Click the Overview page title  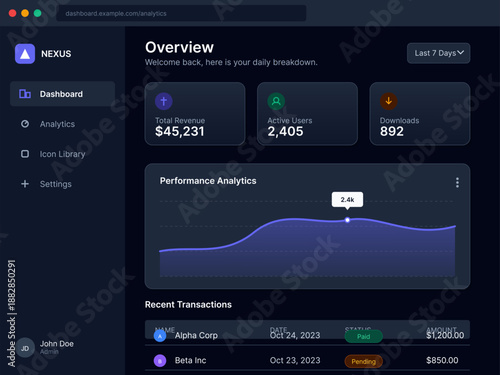click(179, 47)
